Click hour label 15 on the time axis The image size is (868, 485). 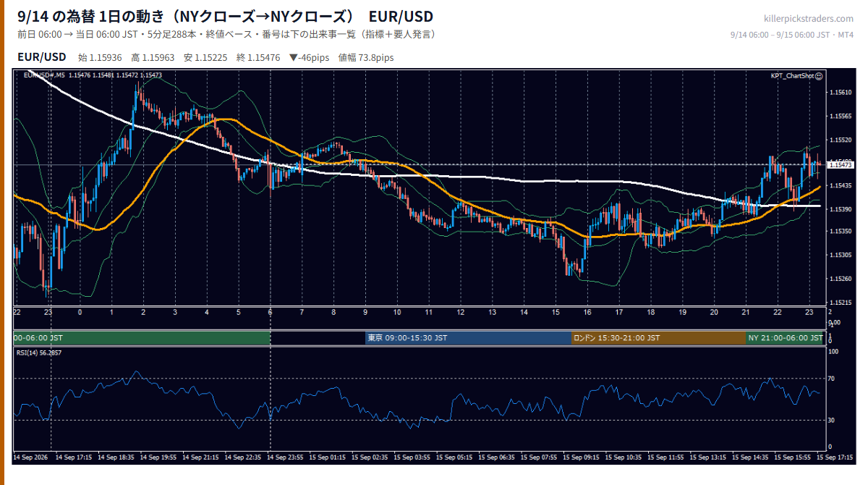pos(556,312)
